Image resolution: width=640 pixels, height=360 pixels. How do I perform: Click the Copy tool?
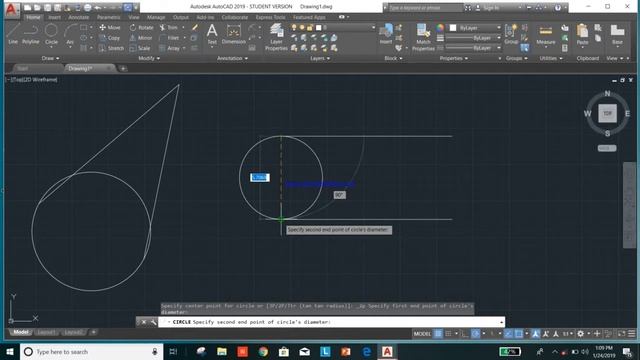(x=110, y=38)
